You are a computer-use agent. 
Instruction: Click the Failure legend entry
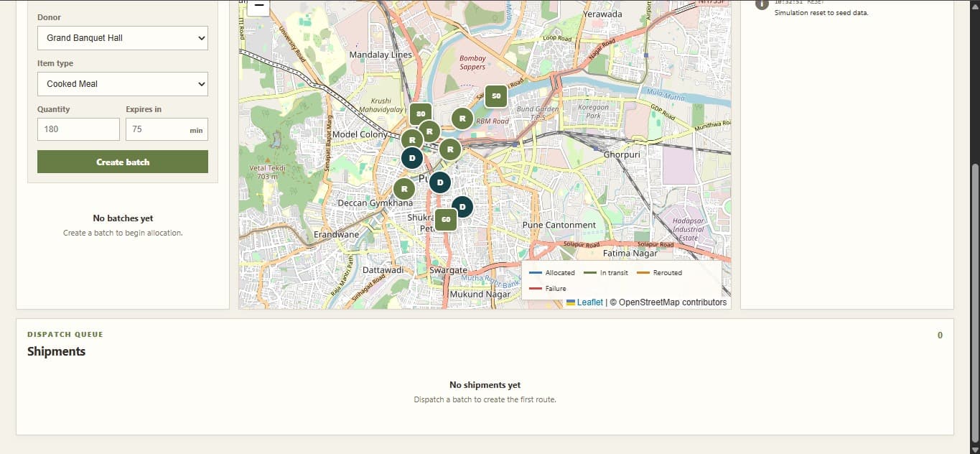pyautogui.click(x=548, y=288)
